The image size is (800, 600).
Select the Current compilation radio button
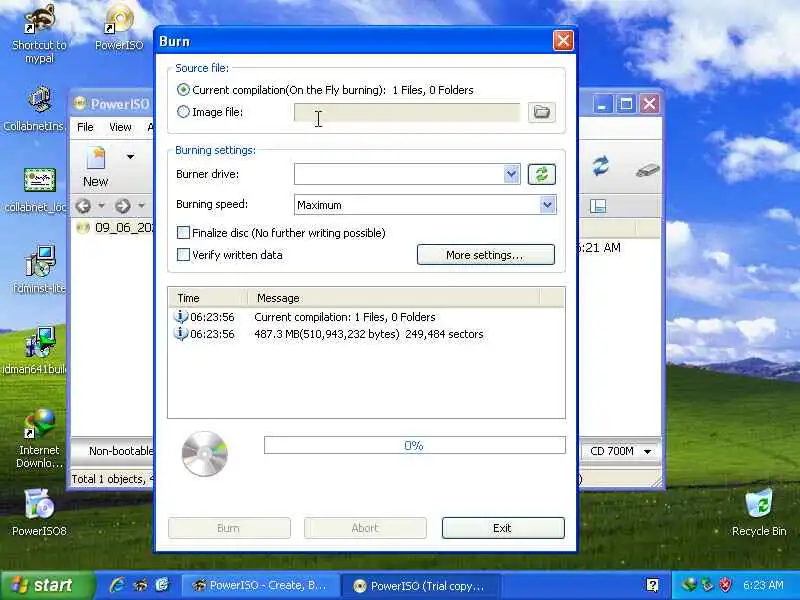click(183, 90)
